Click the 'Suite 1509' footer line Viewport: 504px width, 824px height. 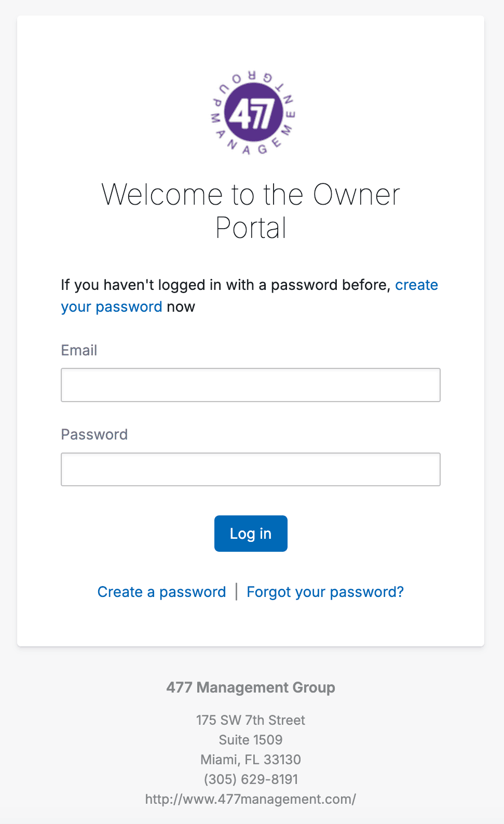251,740
